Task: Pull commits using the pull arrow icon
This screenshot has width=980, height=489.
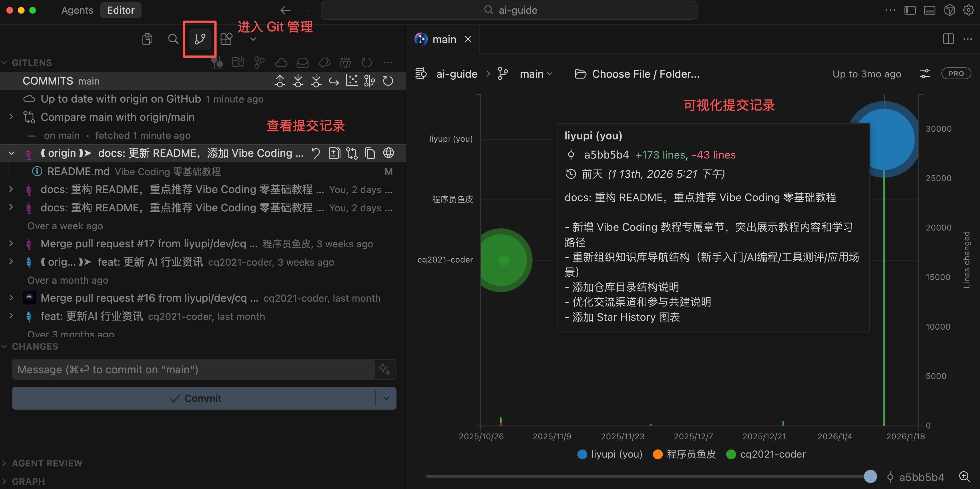Action: [x=298, y=81]
